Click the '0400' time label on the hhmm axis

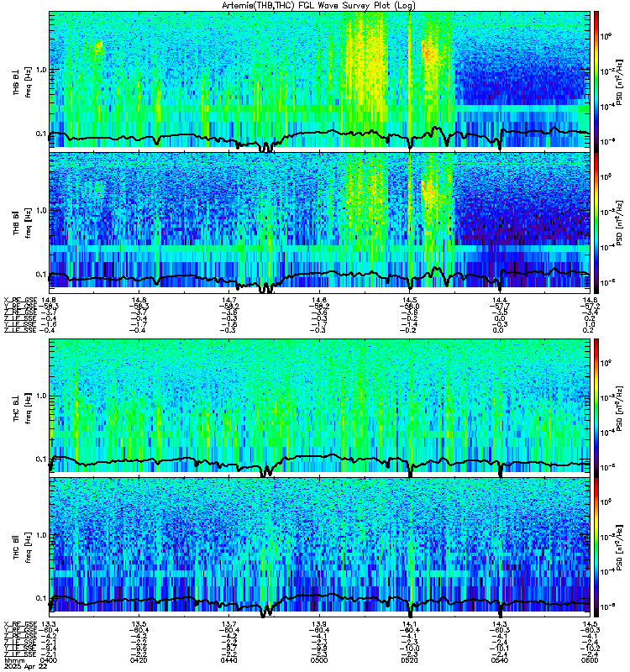tap(49, 660)
